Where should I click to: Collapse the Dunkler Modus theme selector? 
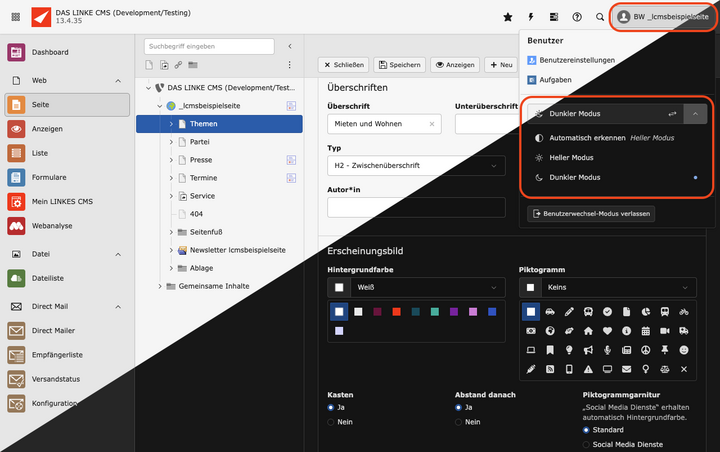point(695,114)
